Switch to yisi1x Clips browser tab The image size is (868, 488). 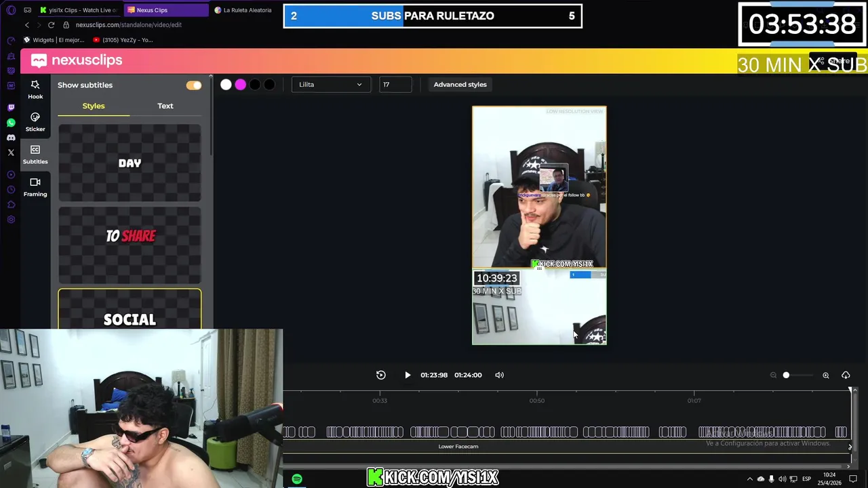point(79,10)
